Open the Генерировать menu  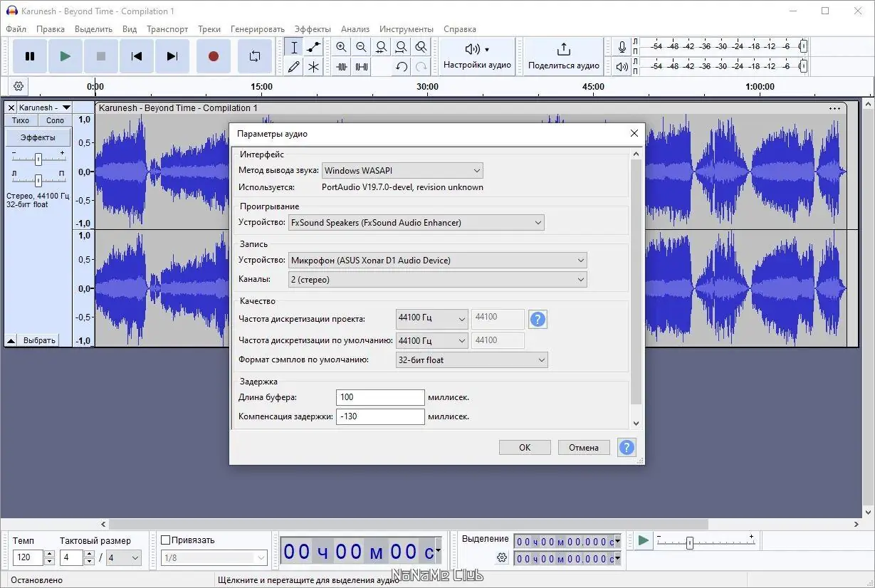257,29
